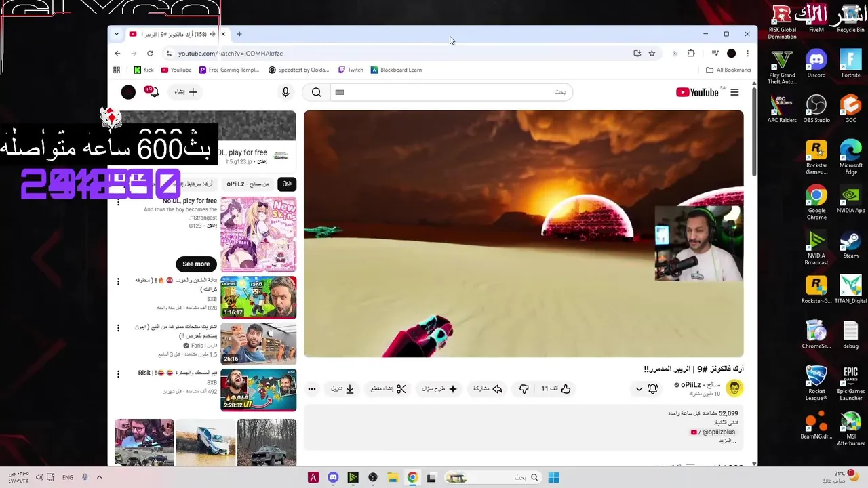Create a clip with scissors button
The image size is (868, 488).
tap(389, 388)
